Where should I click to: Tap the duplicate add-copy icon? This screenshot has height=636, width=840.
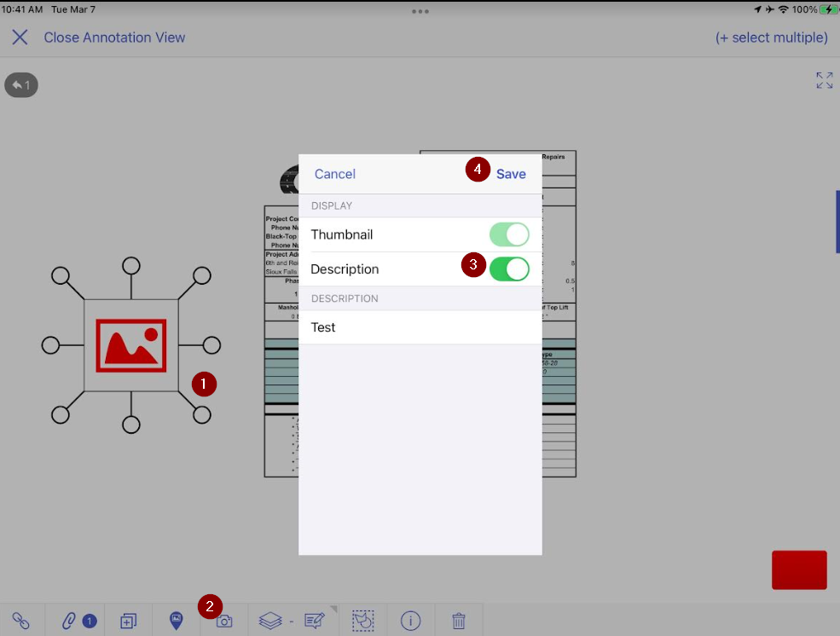pos(129,621)
